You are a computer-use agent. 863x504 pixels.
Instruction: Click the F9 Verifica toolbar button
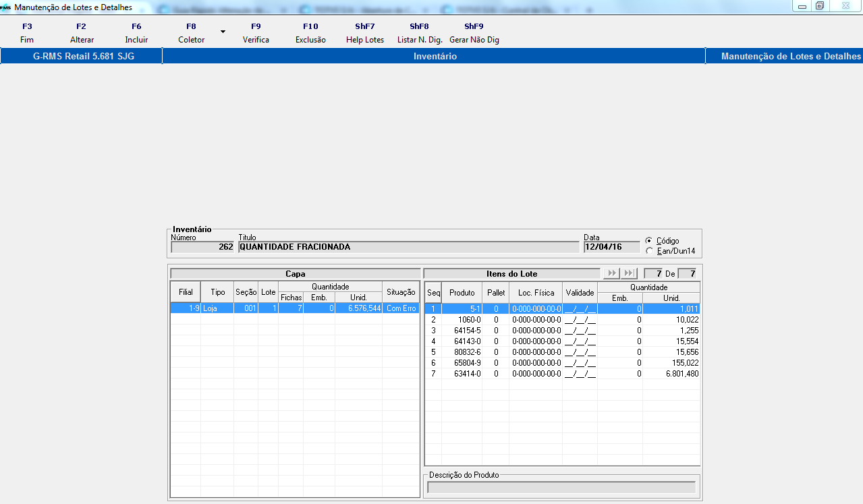click(256, 33)
